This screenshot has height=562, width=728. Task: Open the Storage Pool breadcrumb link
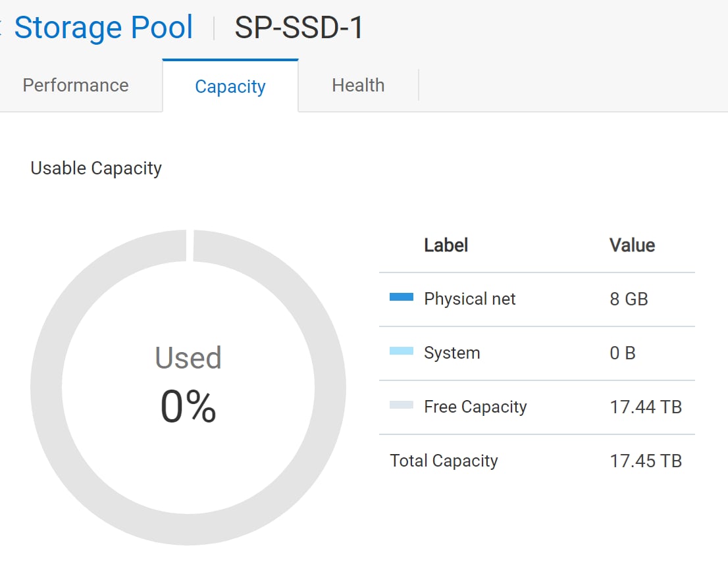[x=103, y=28]
